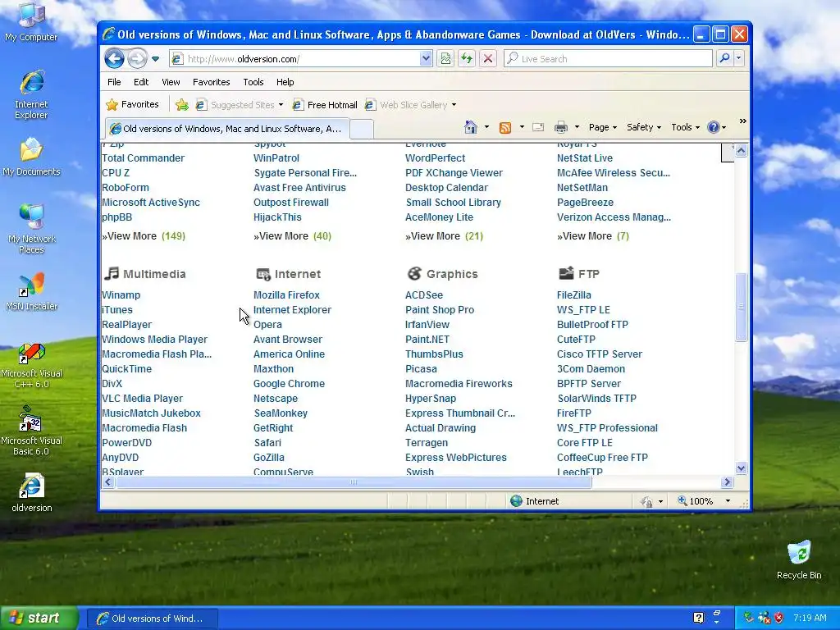Click the Read Mail icon
The width and height of the screenshot is (840, 630).
click(x=538, y=127)
